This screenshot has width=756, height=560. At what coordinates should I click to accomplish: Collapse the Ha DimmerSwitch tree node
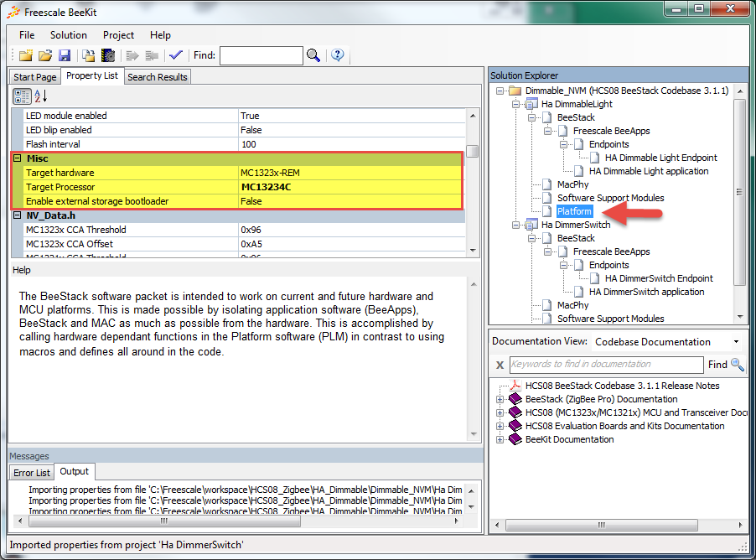point(516,225)
